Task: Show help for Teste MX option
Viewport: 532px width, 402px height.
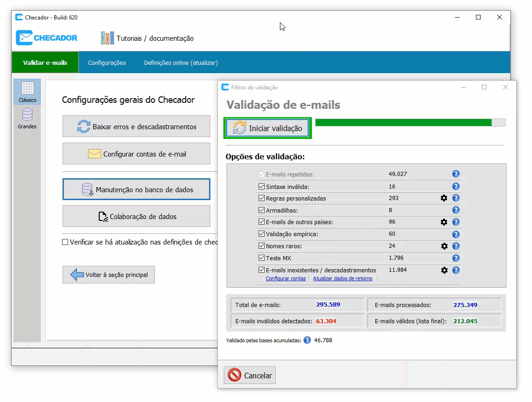Action: (x=456, y=258)
